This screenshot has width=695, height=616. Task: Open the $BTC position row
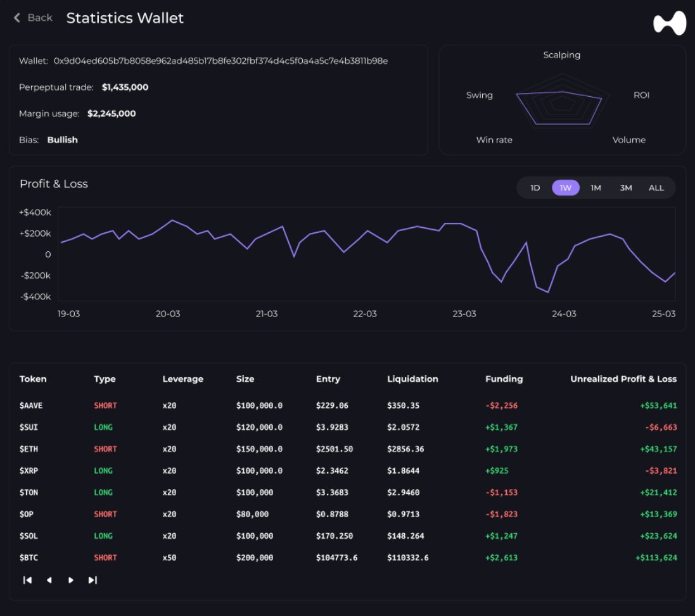click(x=29, y=558)
